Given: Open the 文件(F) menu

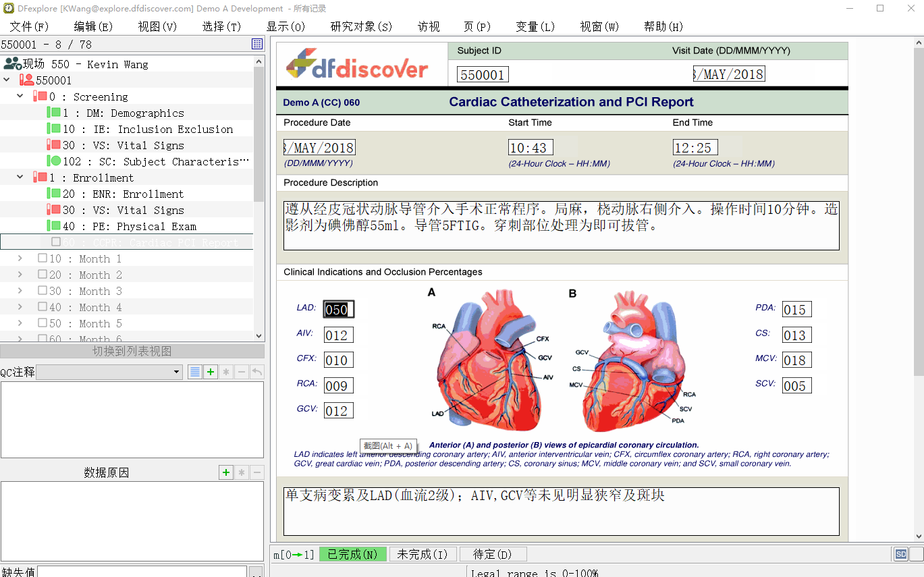Looking at the screenshot, I should tap(29, 26).
